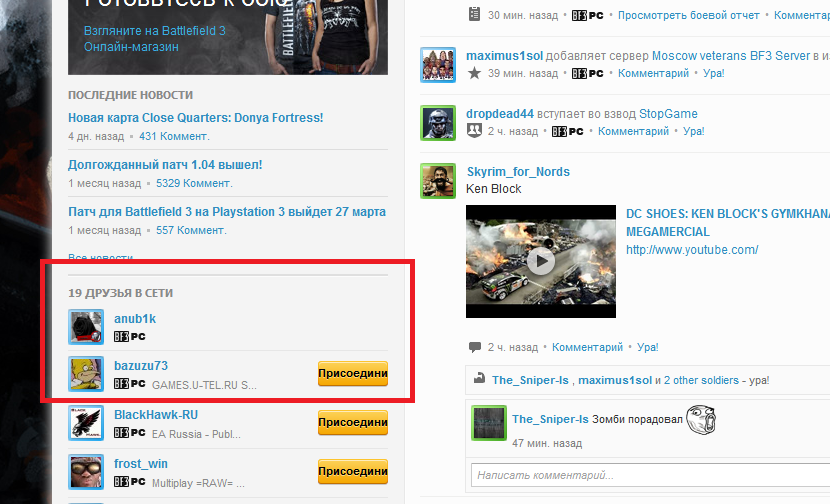This screenshot has height=504, width=830.
Task: Click the BF3 PC badge in the 30 мин. row
Action: (x=588, y=16)
